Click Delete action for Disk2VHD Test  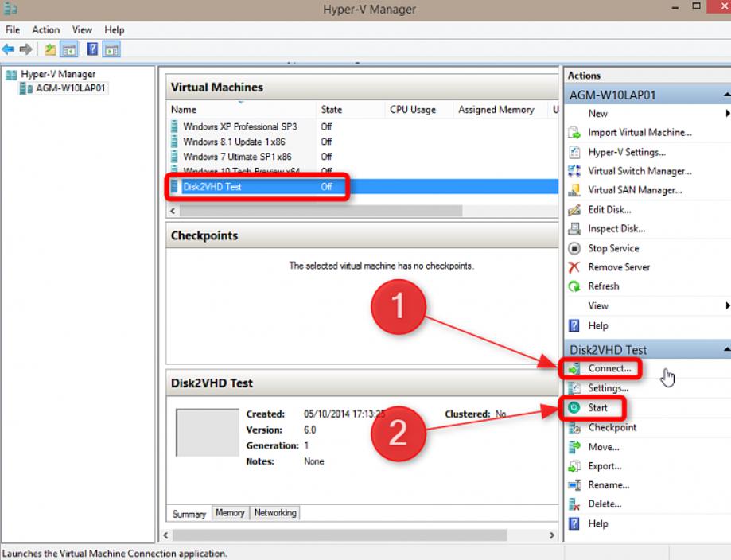coord(604,504)
